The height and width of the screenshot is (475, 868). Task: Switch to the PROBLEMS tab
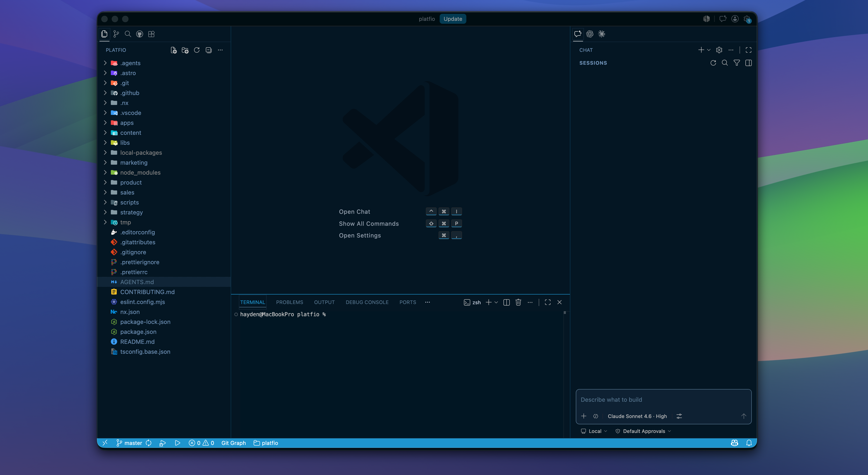click(x=289, y=302)
